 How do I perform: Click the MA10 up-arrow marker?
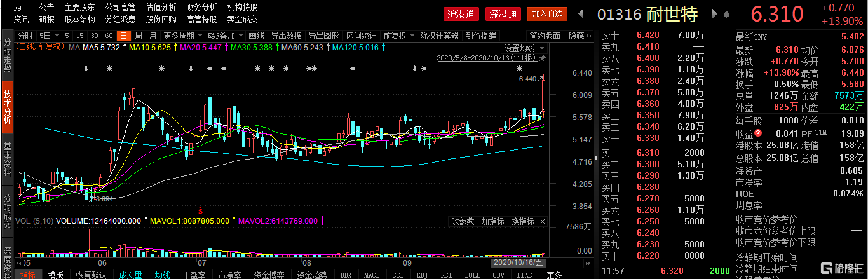pyautogui.click(x=176, y=47)
